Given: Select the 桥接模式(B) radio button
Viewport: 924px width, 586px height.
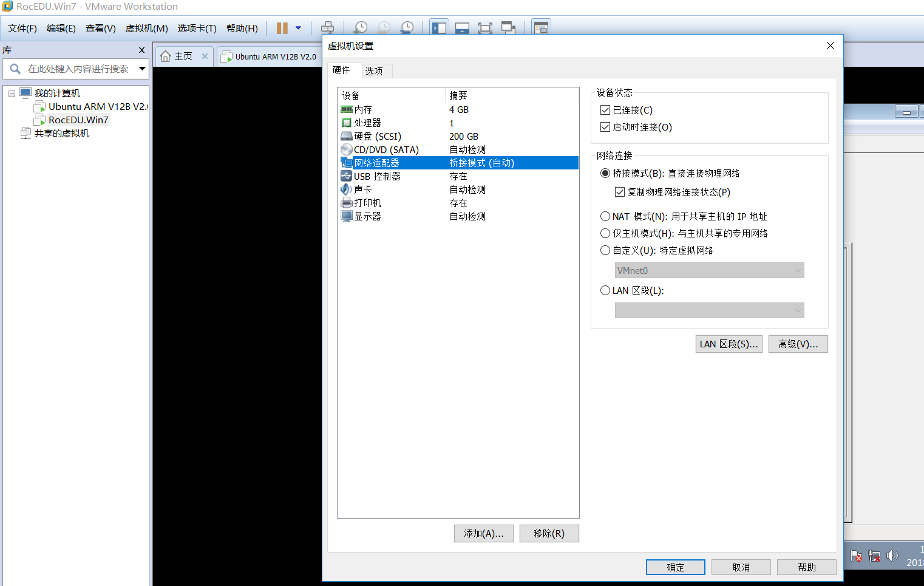Looking at the screenshot, I should [x=605, y=173].
